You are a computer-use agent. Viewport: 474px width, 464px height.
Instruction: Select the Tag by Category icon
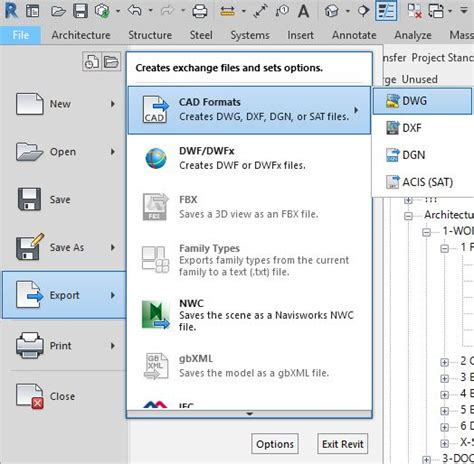[x=282, y=11]
